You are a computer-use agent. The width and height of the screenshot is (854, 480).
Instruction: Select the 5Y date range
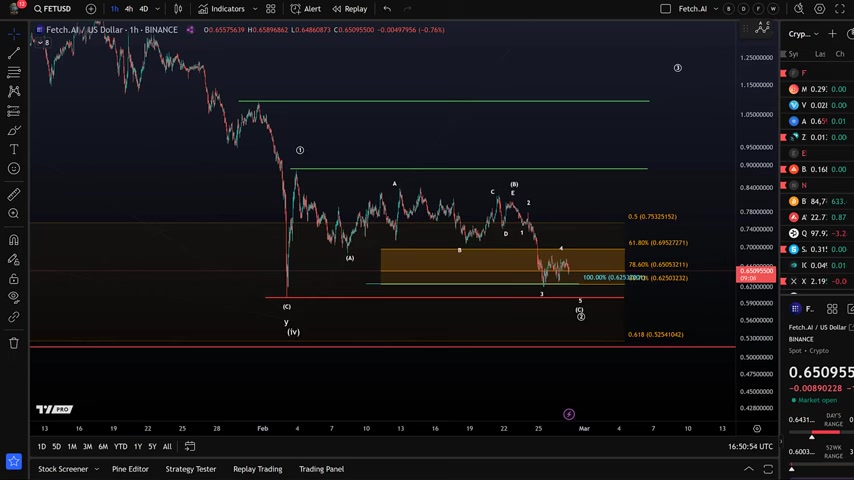click(x=152, y=447)
